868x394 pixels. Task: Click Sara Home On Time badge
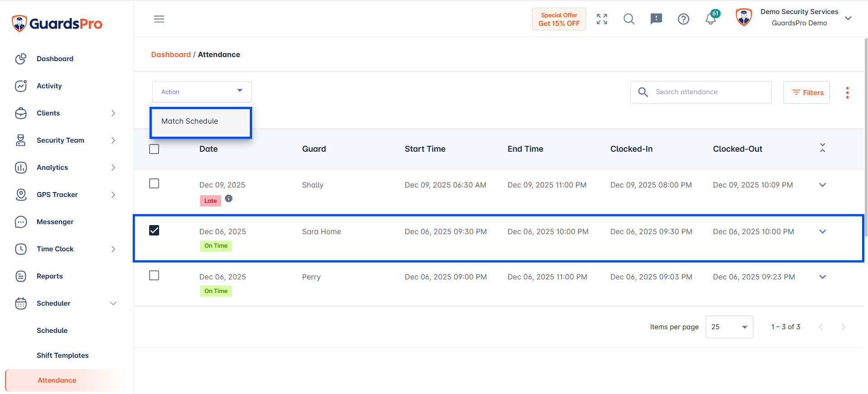(216, 246)
